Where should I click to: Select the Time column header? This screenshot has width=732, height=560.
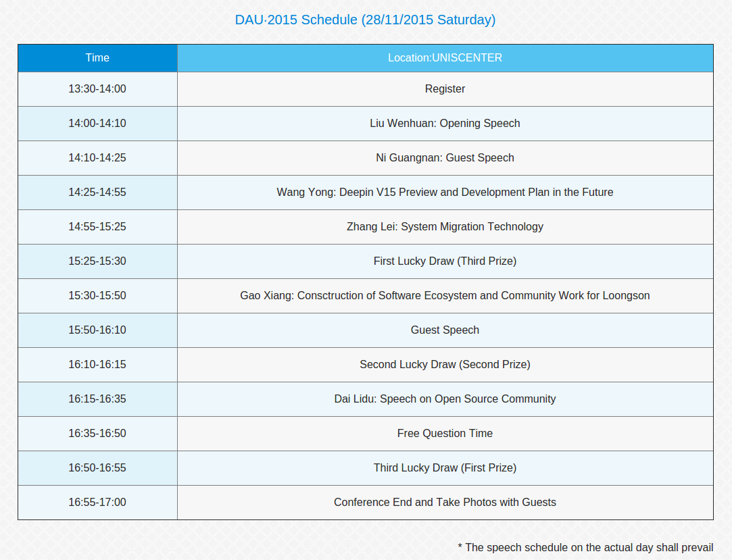click(97, 58)
